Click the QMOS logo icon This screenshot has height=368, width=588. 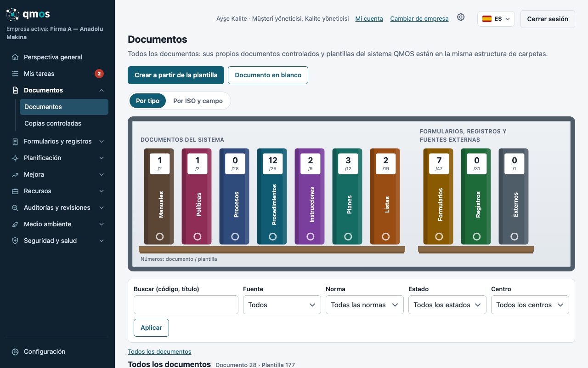(x=13, y=15)
